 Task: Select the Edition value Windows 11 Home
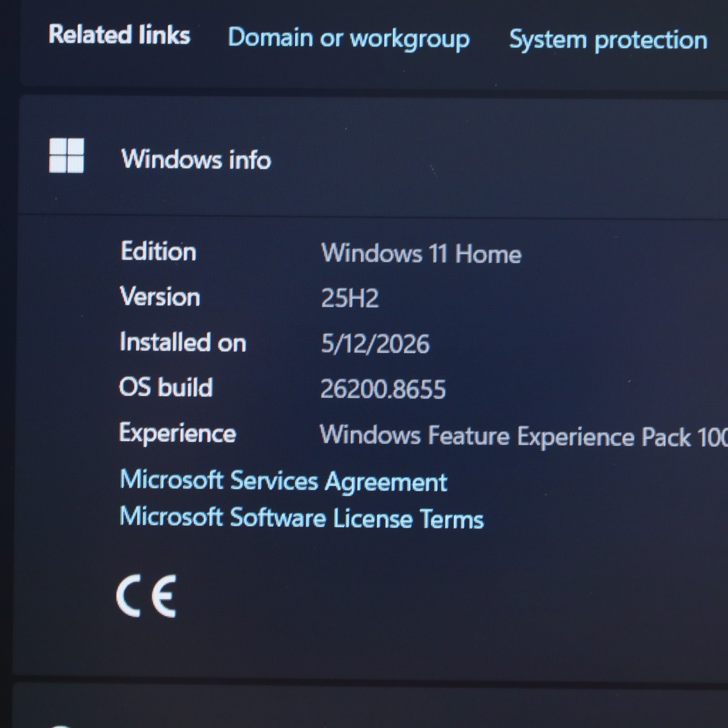point(421,253)
